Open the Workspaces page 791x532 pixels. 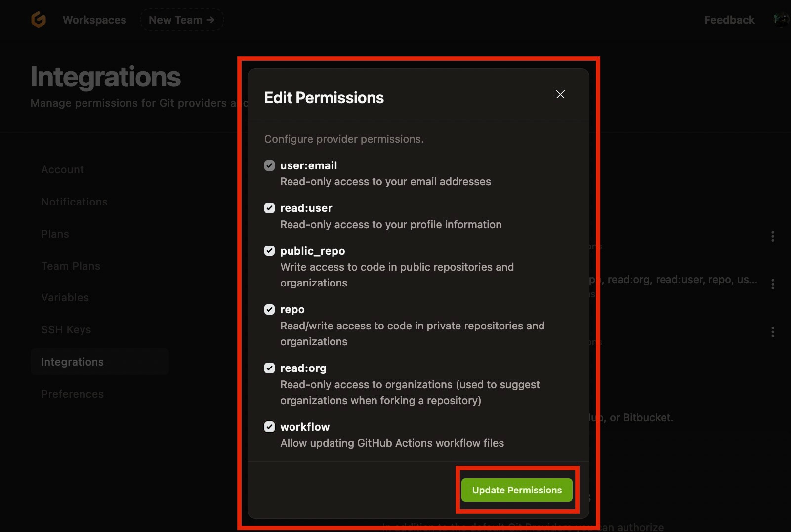pyautogui.click(x=94, y=20)
